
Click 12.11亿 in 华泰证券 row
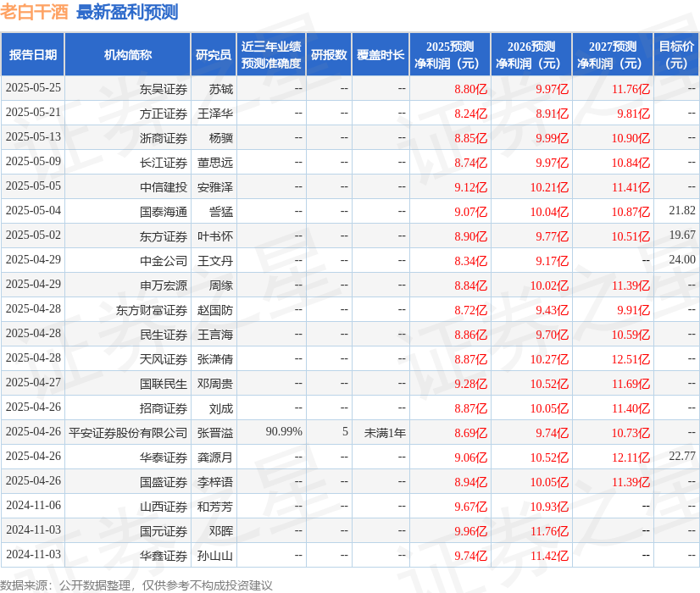[x=631, y=457]
